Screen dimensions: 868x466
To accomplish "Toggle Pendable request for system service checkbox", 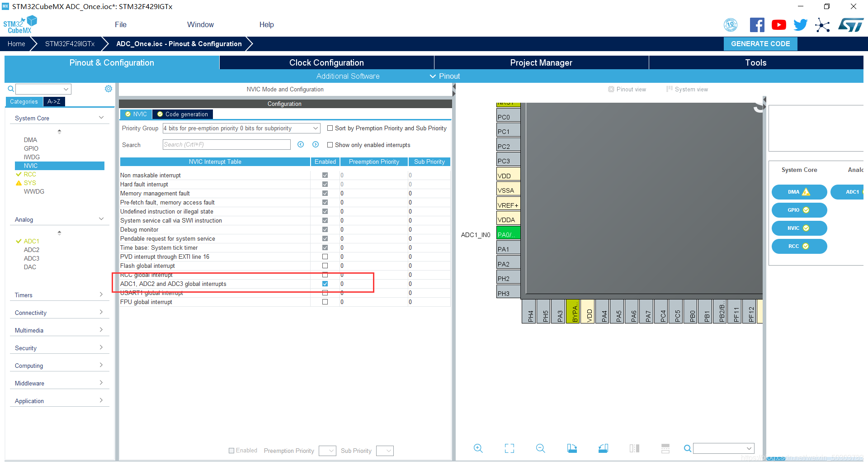I will pos(325,238).
